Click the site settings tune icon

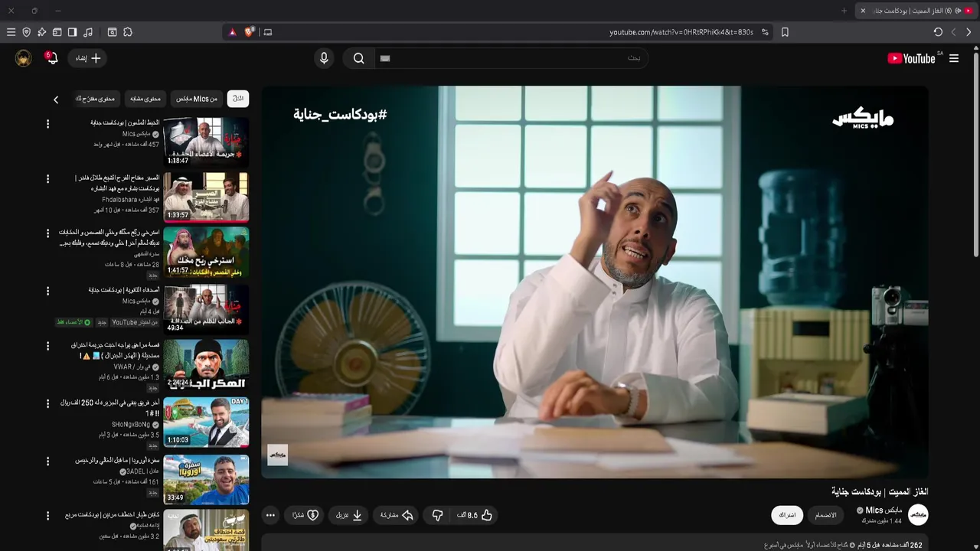pyautogui.click(x=765, y=32)
